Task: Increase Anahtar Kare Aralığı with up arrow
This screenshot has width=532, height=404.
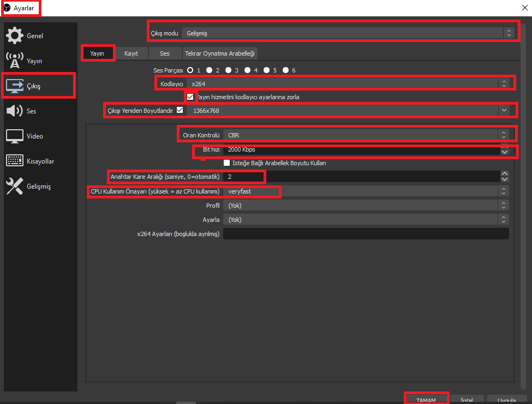Action: click(x=505, y=173)
